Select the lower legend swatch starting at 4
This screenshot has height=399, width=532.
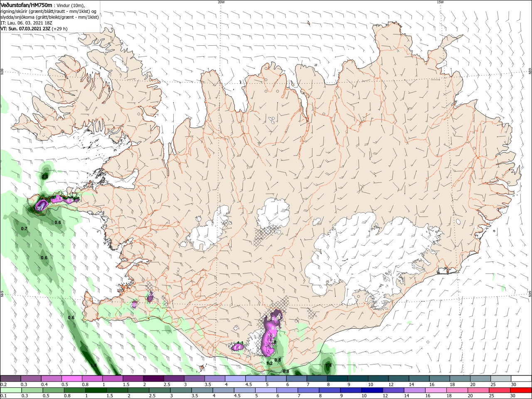[223, 390]
